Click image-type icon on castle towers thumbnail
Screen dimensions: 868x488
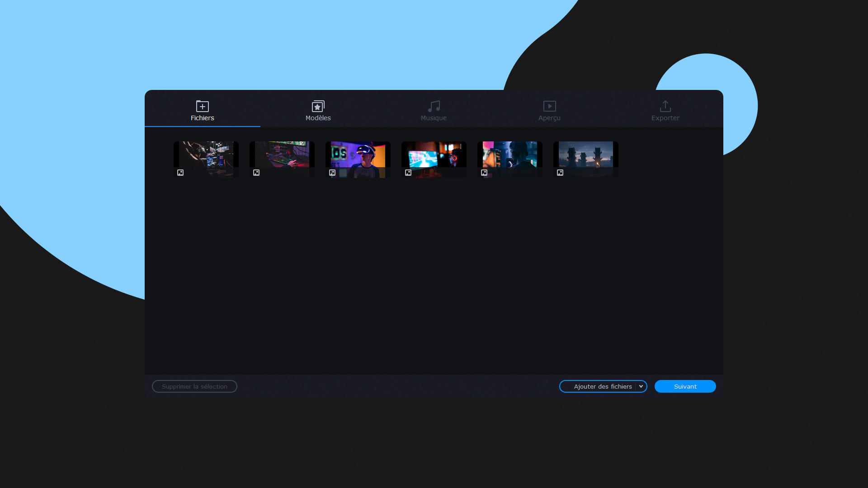(x=560, y=173)
